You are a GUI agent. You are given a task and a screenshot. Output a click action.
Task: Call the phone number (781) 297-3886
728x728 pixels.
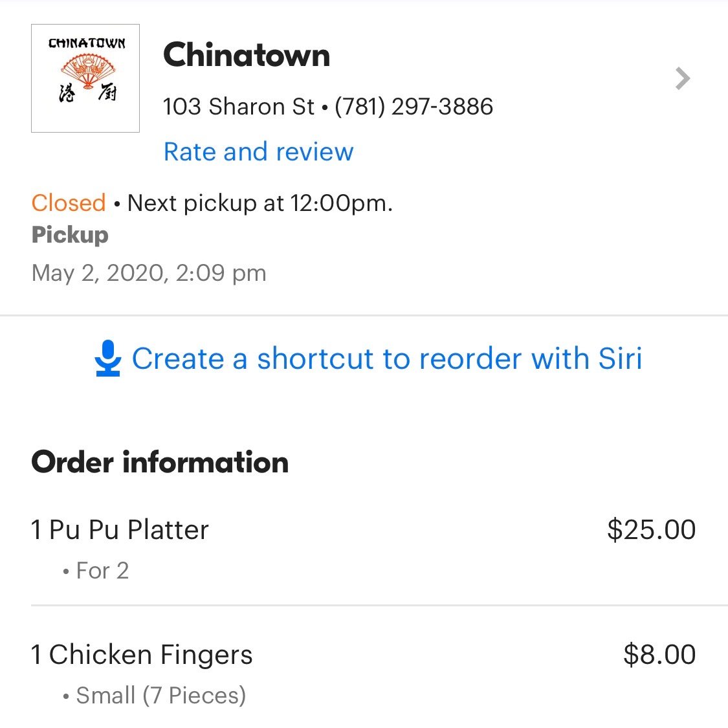click(414, 106)
